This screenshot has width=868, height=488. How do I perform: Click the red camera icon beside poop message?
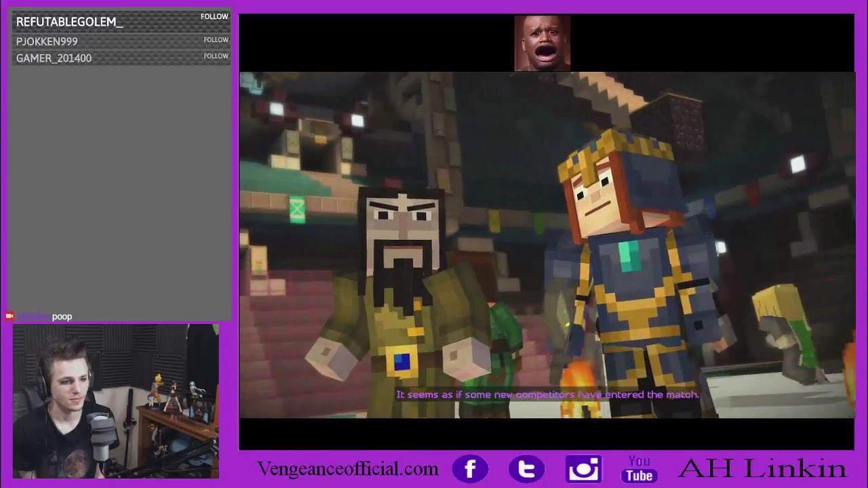(x=9, y=316)
